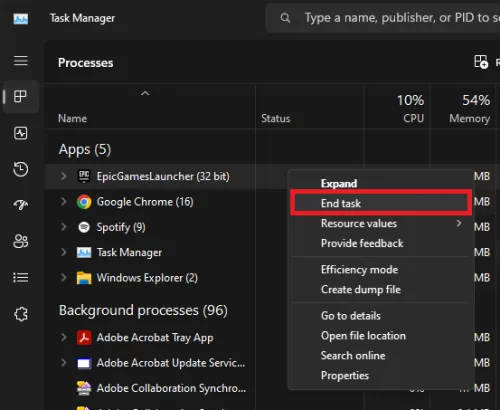This screenshot has width=500, height=410.
Task: Choose Provide feedback in context menu
Action: point(381,243)
